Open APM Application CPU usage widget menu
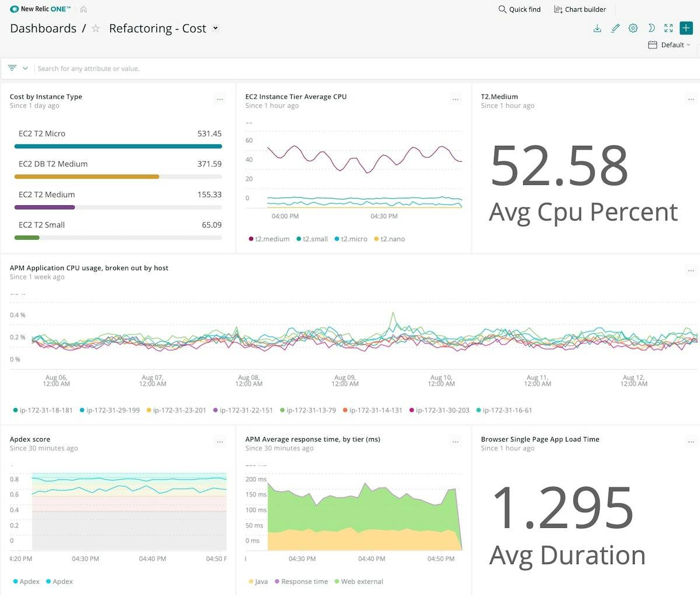 (x=691, y=271)
